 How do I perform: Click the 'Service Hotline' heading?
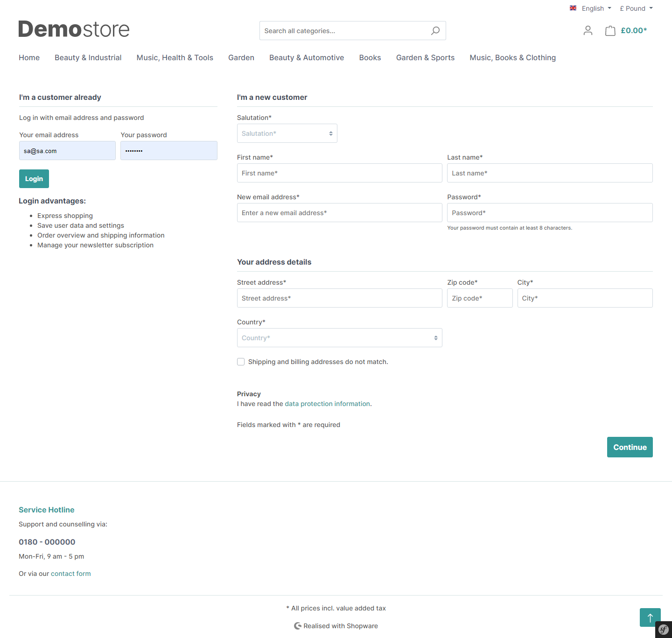pos(47,510)
